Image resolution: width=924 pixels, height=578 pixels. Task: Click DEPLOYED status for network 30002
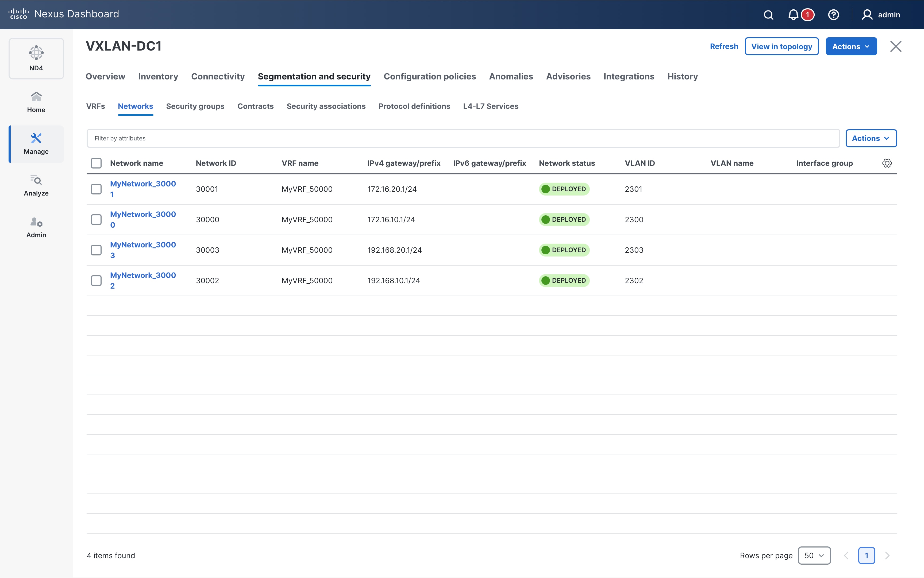tap(564, 281)
